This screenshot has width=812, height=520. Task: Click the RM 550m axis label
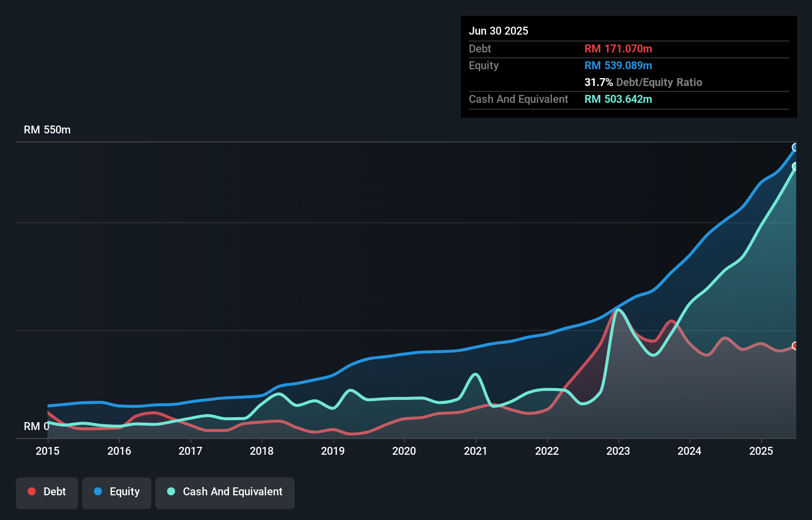coord(47,130)
